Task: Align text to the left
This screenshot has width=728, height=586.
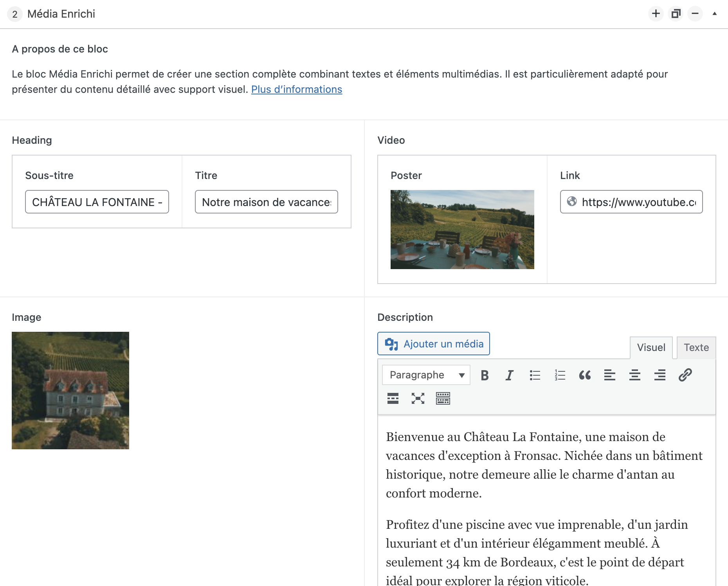Action: (609, 375)
